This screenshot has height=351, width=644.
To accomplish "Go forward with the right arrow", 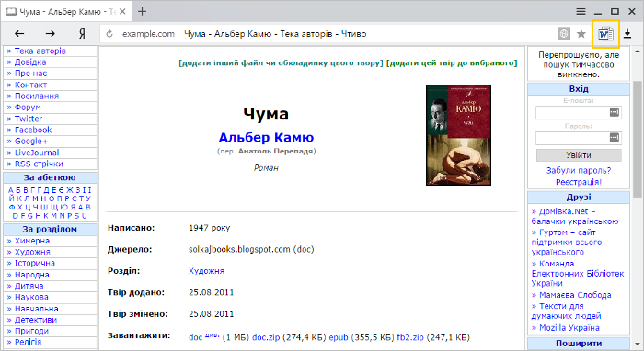I will (50, 34).
